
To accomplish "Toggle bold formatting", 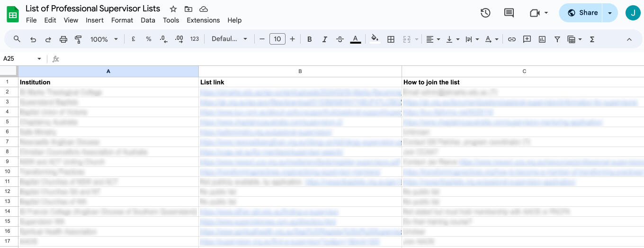I will click(x=309, y=39).
